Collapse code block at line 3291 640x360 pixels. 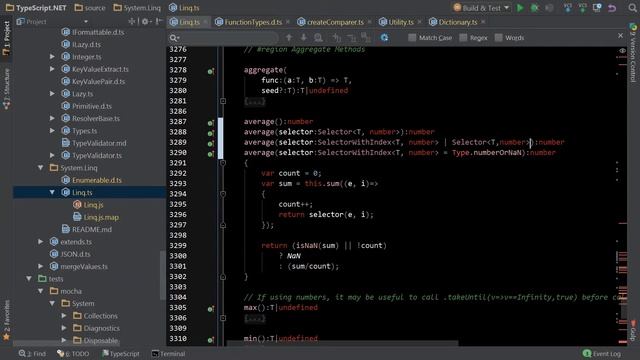pyautogui.click(x=223, y=163)
